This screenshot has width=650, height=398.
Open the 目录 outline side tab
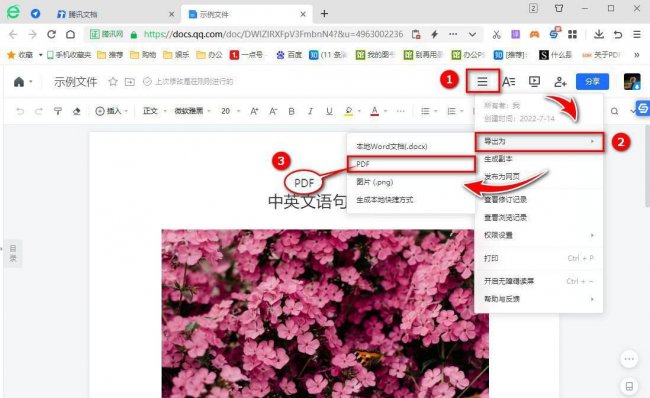13,253
